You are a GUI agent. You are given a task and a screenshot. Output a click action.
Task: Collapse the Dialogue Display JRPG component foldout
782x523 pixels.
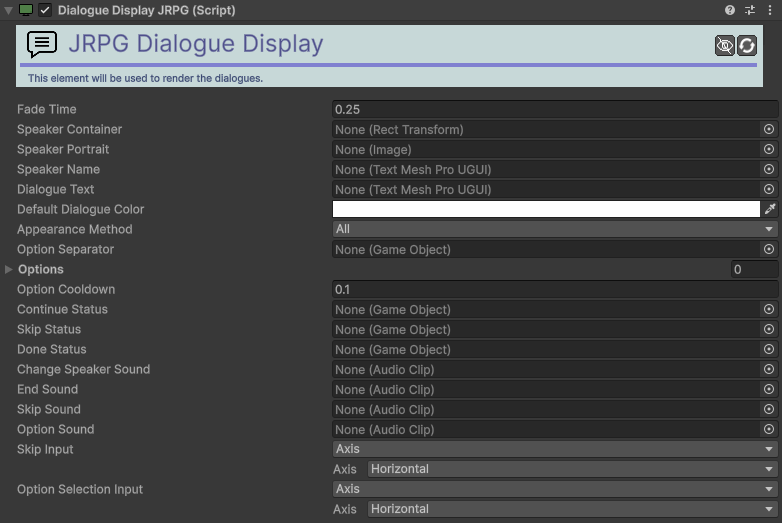click(x=8, y=10)
